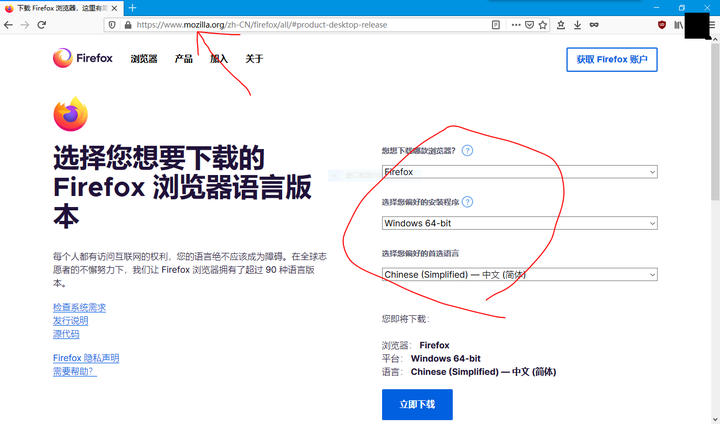Toggle reader view icon in address bar
The height and width of the screenshot is (424, 720).
pyautogui.click(x=495, y=25)
